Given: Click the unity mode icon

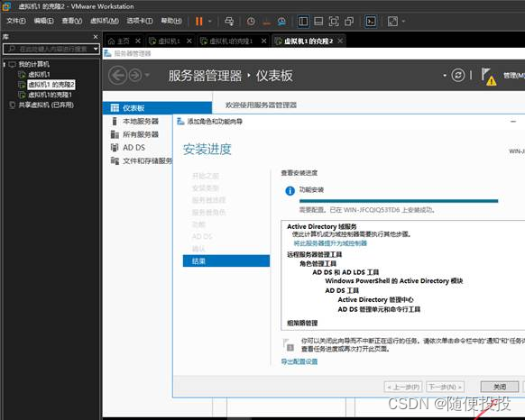Looking at the screenshot, I should pyautogui.click(x=349, y=22).
